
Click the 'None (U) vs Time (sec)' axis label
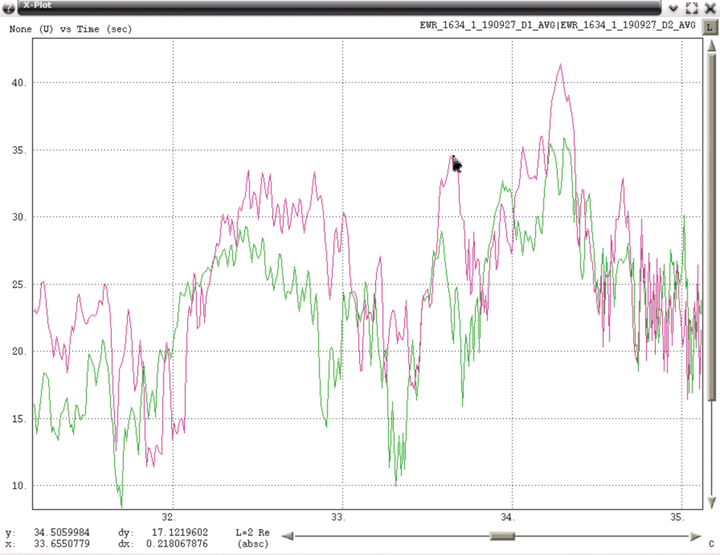click(x=71, y=29)
